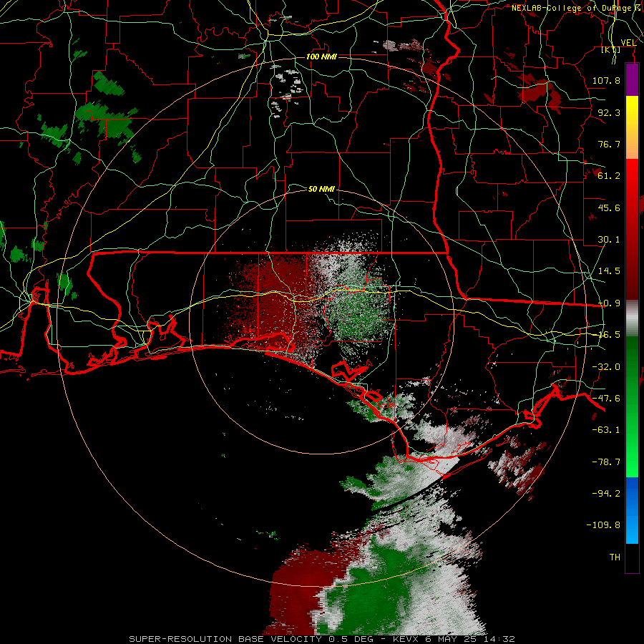Click the 14.5 value on velocity scale
The height and width of the screenshot is (644, 644).
(x=609, y=270)
